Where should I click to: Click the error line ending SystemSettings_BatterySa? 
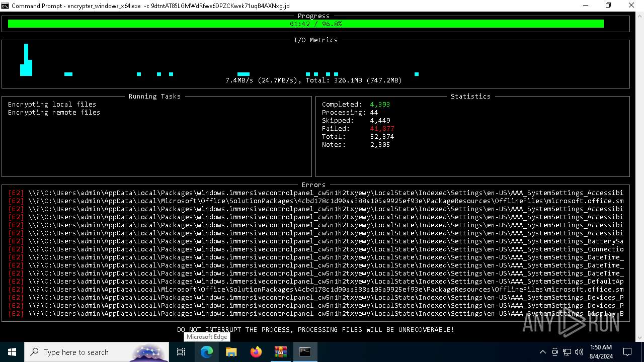pyautogui.click(x=316, y=241)
